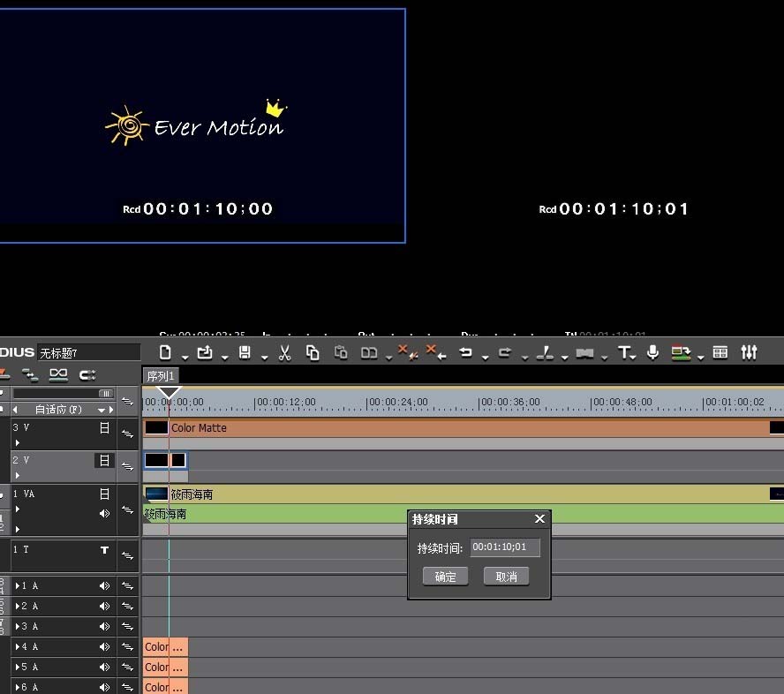Image resolution: width=784 pixels, height=694 pixels.
Task: Click the Voice Over microphone icon
Action: tap(652, 352)
